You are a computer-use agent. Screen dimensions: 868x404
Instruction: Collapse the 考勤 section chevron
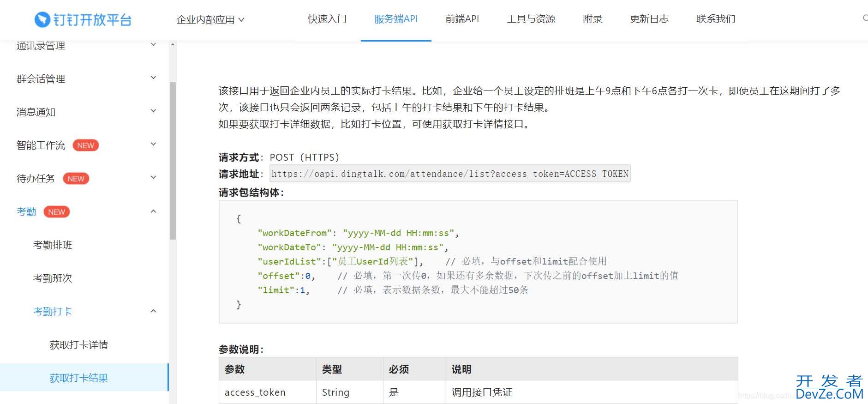153,211
